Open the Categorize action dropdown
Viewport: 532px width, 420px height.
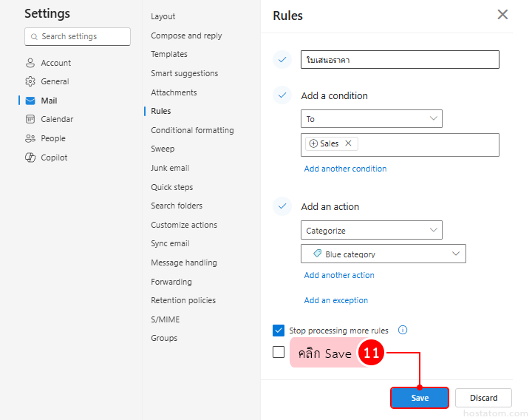point(372,230)
